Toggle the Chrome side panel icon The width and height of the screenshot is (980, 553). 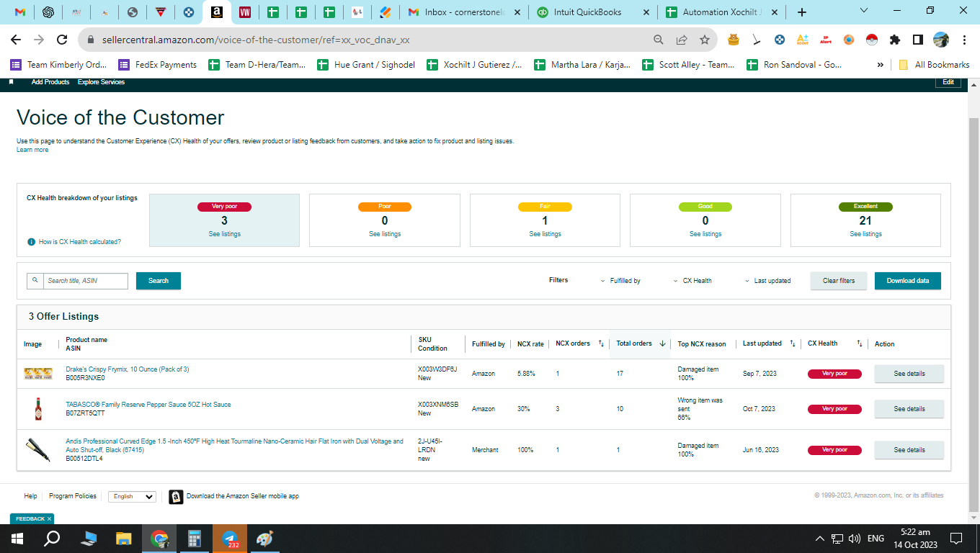918,40
